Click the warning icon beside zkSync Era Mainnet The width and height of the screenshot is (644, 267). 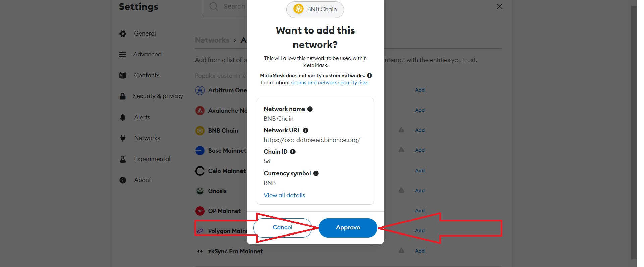click(x=401, y=251)
